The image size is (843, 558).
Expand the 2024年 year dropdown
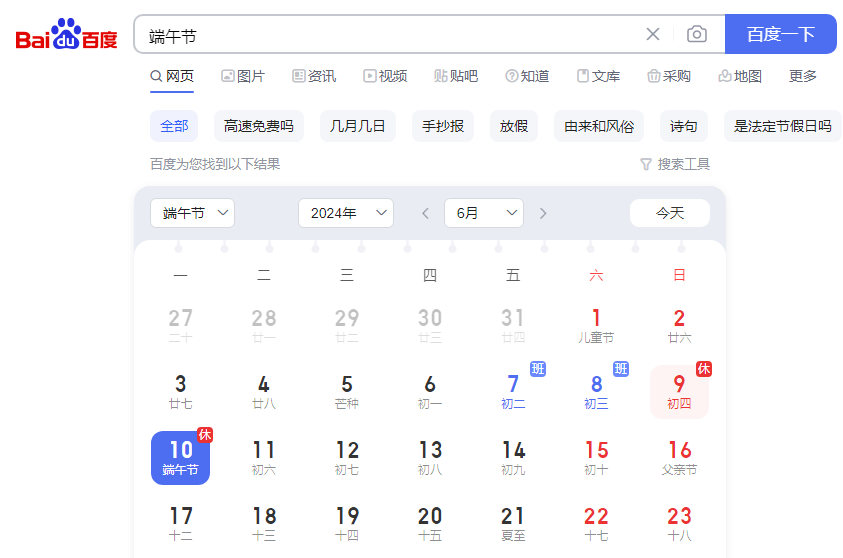[x=345, y=213]
